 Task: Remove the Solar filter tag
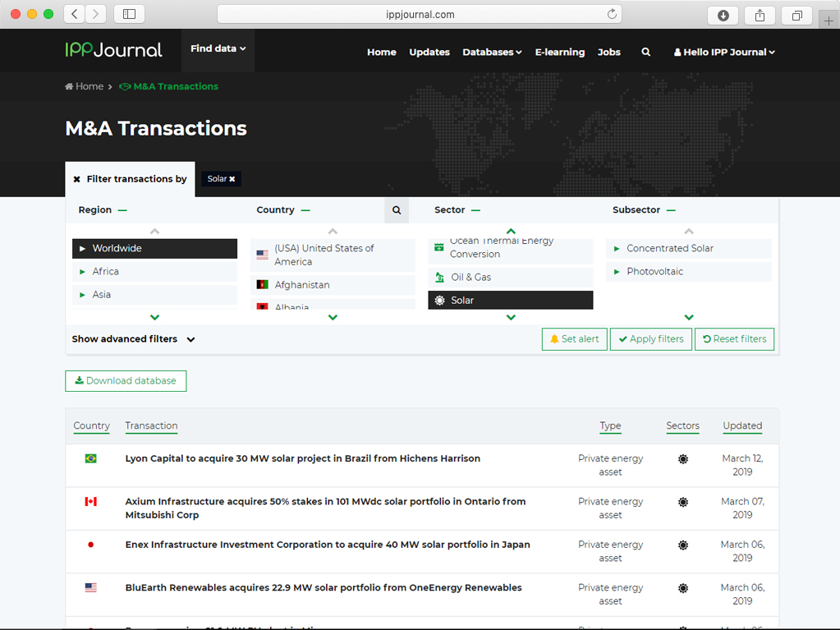(232, 179)
